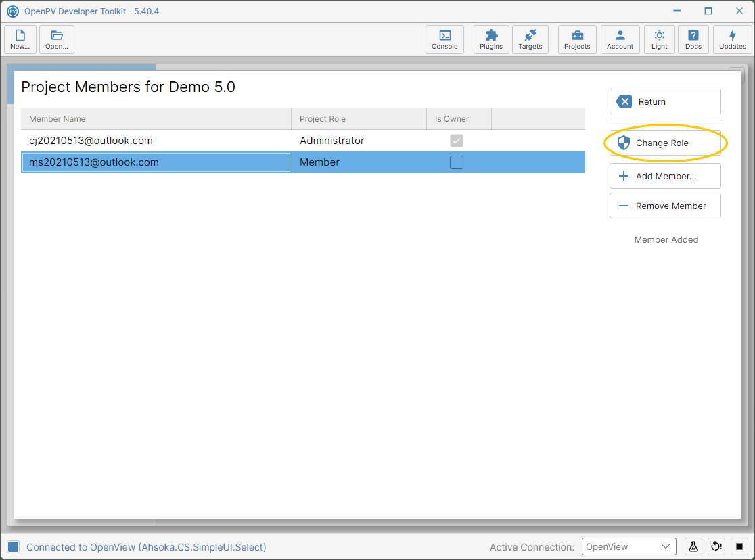Sort by Project Role column header
This screenshot has height=560, width=755.
click(359, 119)
